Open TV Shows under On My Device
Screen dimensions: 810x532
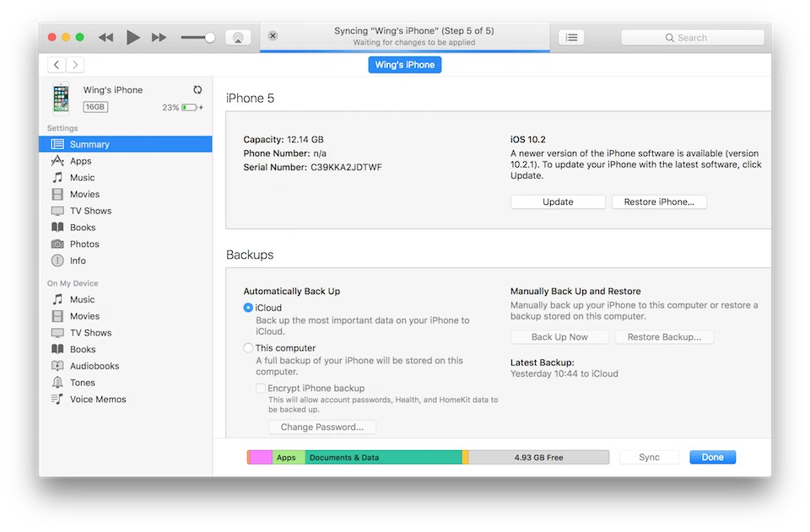[126, 333]
